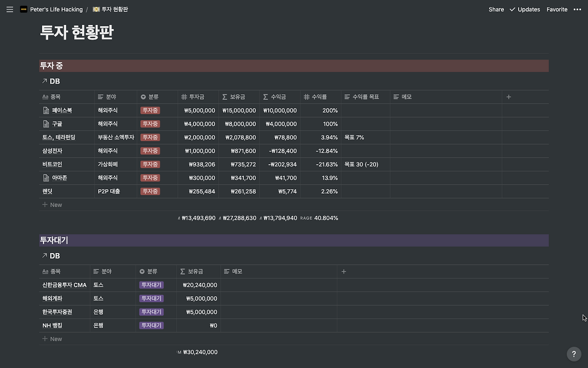The width and height of the screenshot is (588, 368).
Task: Open the 종목 column header in 투자 중 table
Action: (67, 97)
